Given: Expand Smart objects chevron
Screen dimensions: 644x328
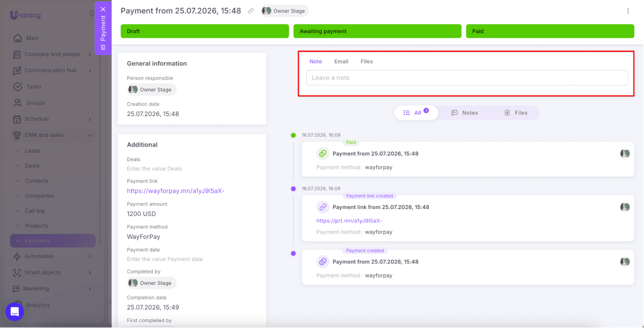Looking at the screenshot, I should pos(90,273).
